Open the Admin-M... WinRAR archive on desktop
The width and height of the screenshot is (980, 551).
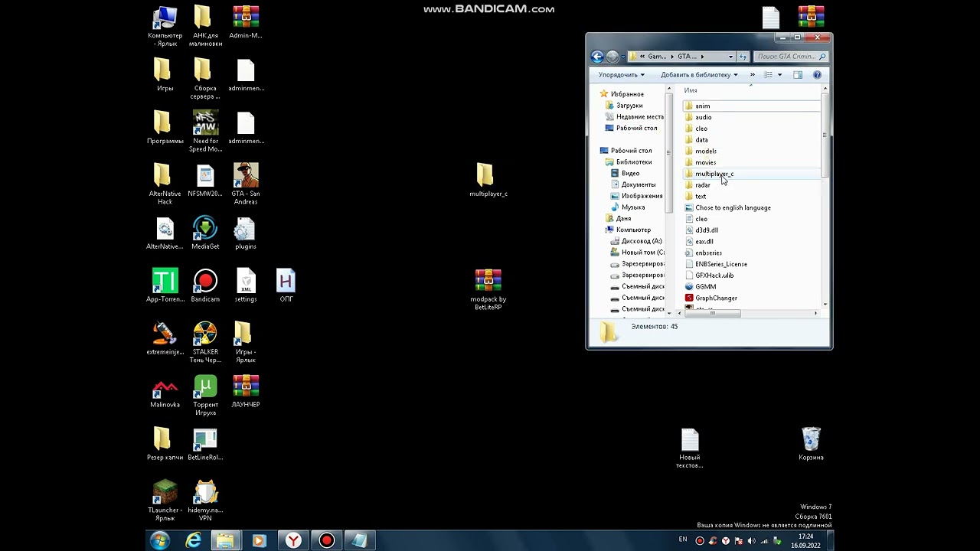246,22
